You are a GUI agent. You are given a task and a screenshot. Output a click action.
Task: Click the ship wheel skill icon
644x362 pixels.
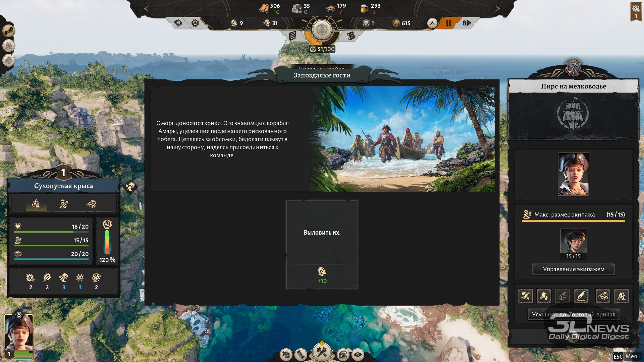pos(80,278)
